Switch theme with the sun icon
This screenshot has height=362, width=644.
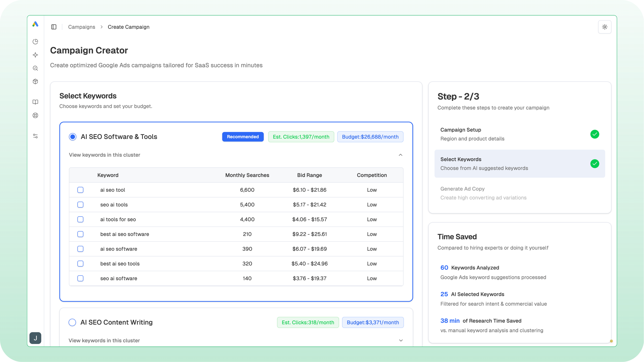[x=605, y=27]
